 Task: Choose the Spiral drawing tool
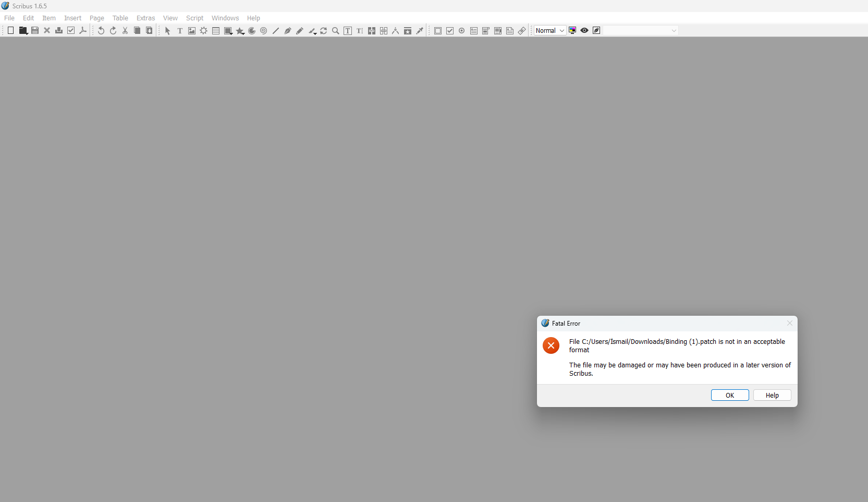264,31
